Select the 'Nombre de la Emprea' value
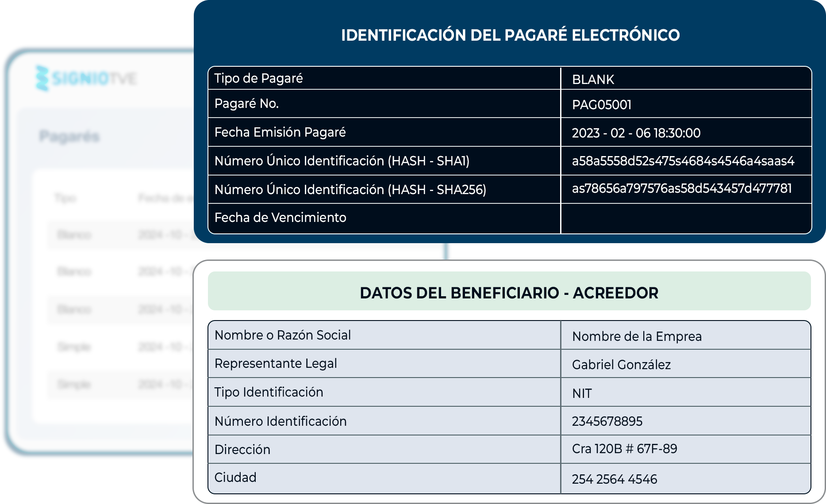Image resolution: width=826 pixels, height=504 pixels. coord(637,336)
